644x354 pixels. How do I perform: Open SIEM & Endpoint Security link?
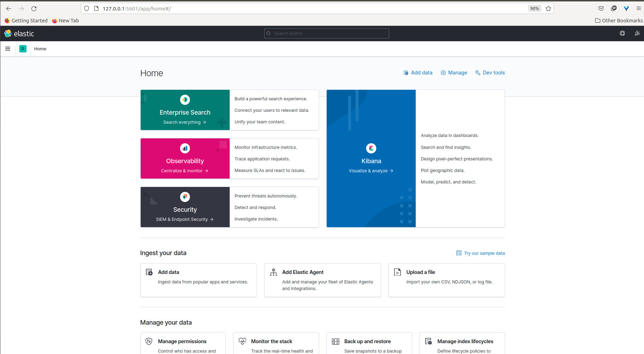pyautogui.click(x=185, y=219)
